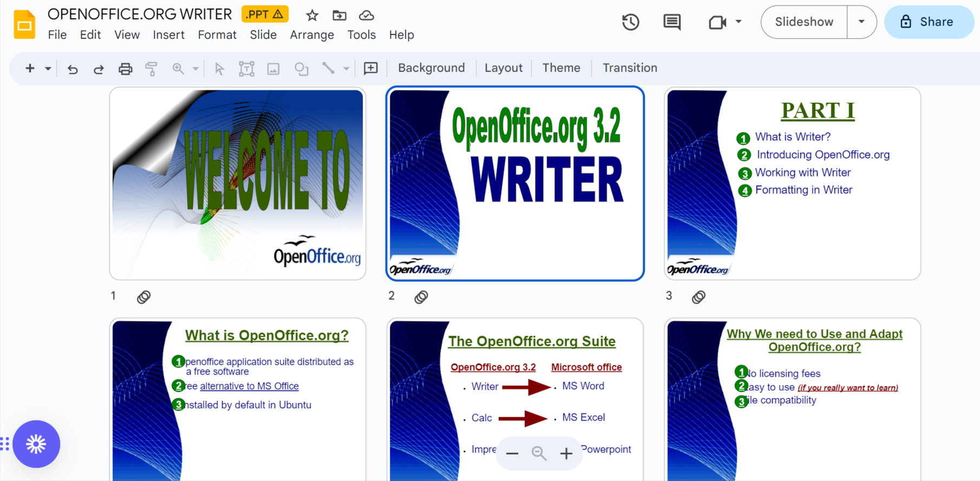Open the File menu
The width and height of the screenshot is (980, 481).
(57, 35)
